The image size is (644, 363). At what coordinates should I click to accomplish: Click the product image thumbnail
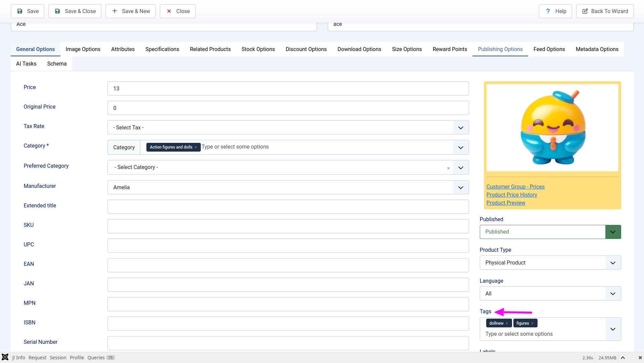pos(552,128)
